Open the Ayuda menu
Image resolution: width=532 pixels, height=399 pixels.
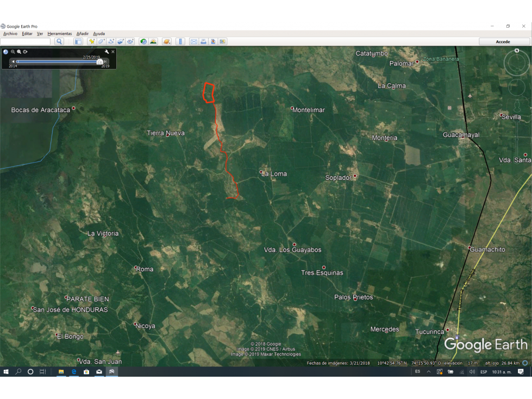tap(99, 34)
